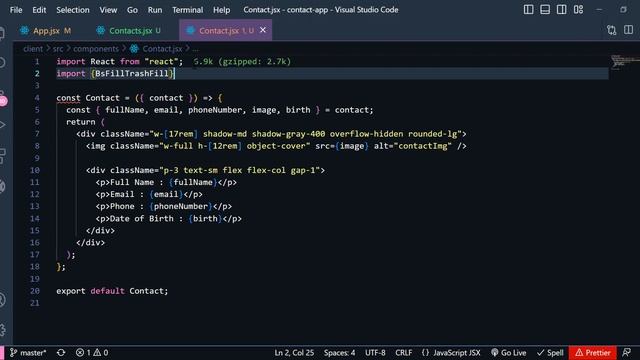The width and height of the screenshot is (640, 360).
Task: Toggle the bottom panel layout icon
Action: coord(545,9)
